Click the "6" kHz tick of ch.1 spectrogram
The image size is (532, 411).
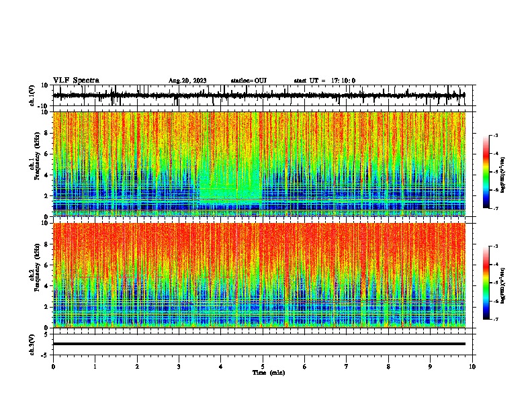(46, 154)
